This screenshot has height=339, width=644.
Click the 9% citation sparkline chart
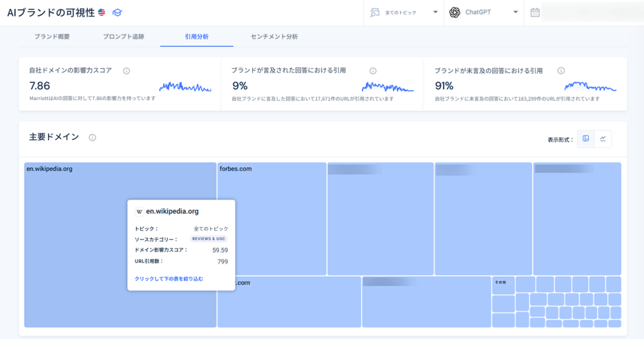387,87
